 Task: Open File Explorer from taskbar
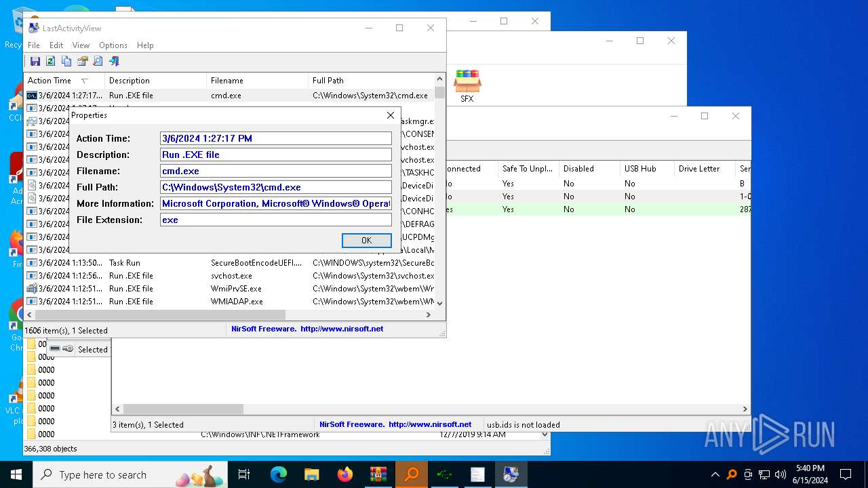coord(312,474)
